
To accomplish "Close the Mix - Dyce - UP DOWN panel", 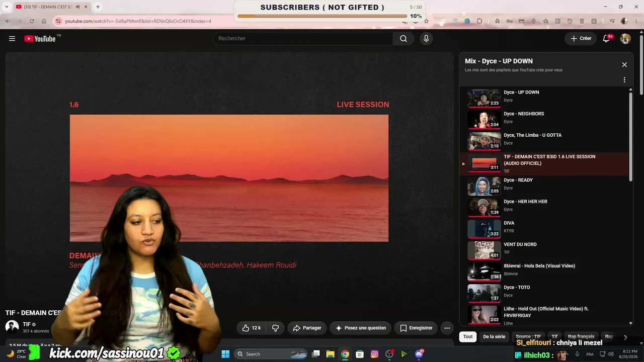I will click(x=624, y=65).
